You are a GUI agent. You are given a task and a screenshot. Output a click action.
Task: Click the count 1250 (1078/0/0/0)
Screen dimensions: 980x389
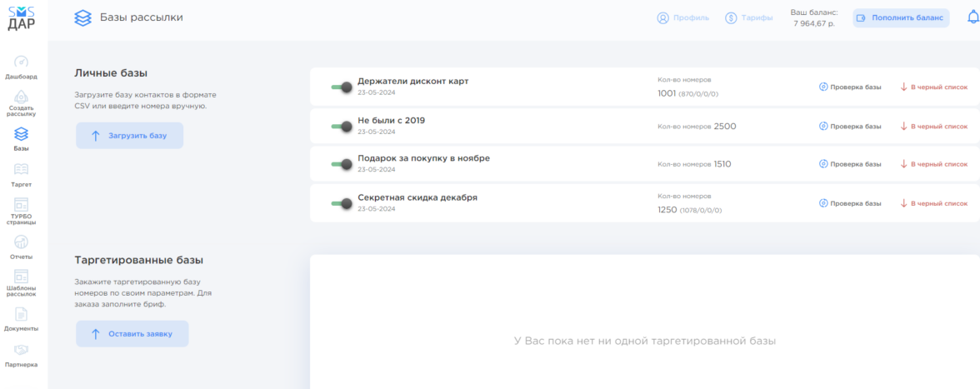coord(690,210)
